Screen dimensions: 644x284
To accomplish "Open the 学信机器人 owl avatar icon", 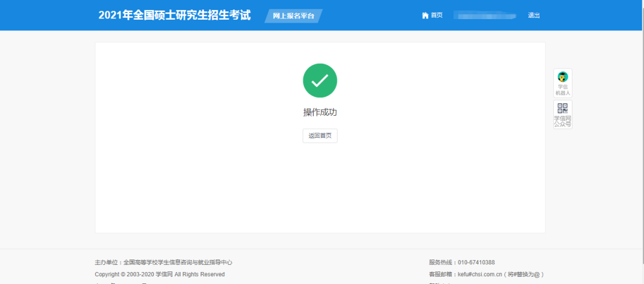I will [x=562, y=77].
